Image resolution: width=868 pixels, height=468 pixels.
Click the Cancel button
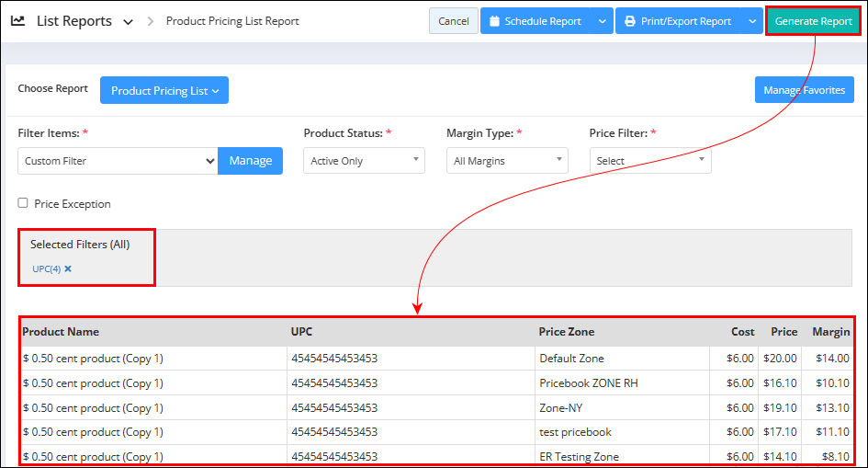[x=454, y=21]
